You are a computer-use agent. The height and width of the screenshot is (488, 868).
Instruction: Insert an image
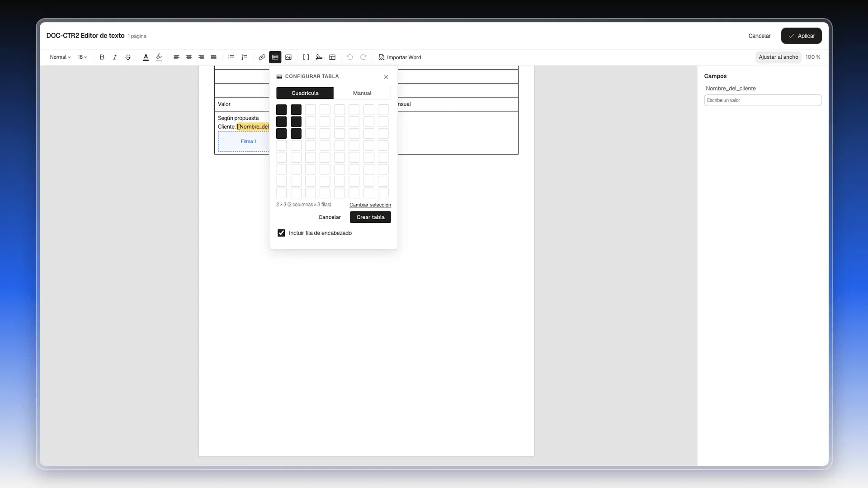point(288,57)
